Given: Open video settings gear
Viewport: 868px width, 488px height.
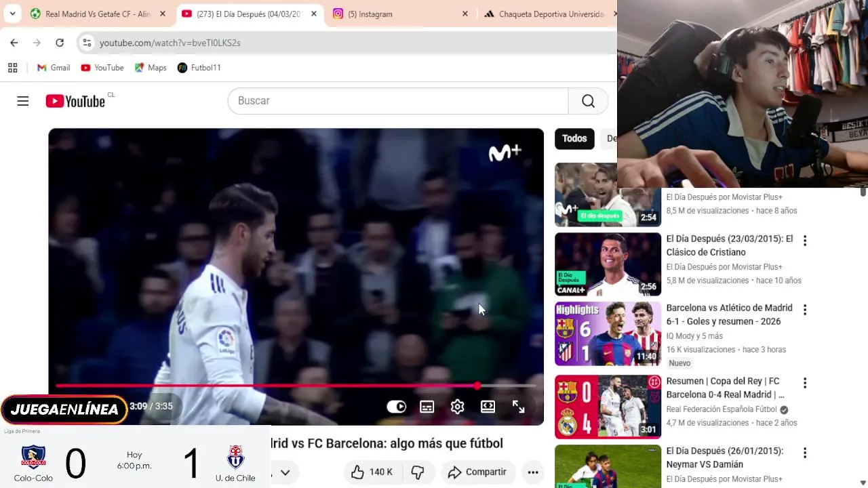Looking at the screenshot, I should click(458, 407).
